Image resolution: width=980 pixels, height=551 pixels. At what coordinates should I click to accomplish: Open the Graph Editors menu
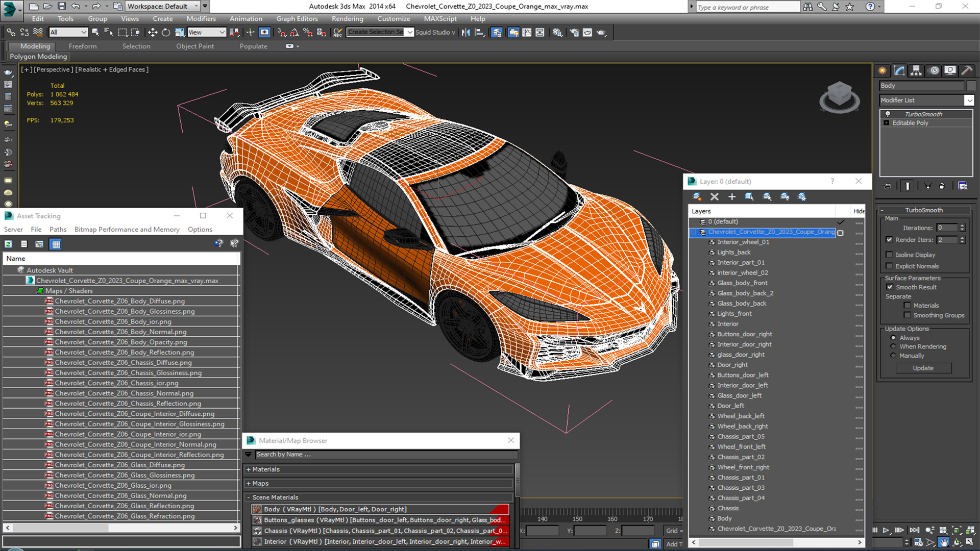[297, 19]
